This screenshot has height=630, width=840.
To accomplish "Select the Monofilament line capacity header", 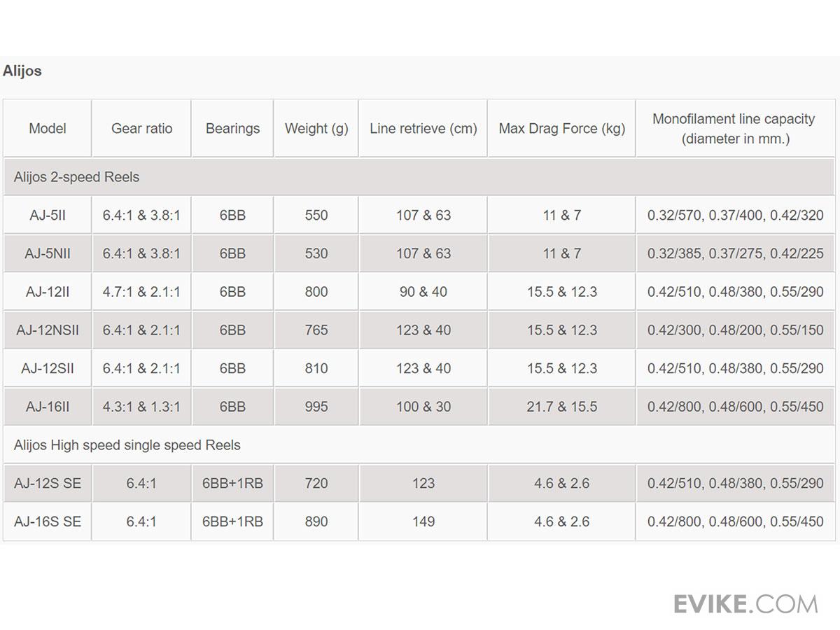I will [x=735, y=128].
